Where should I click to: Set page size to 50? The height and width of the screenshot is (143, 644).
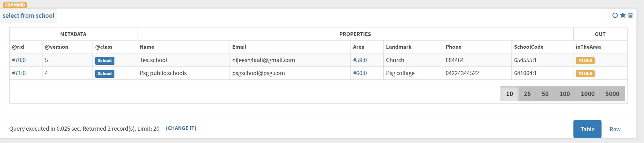pos(545,94)
